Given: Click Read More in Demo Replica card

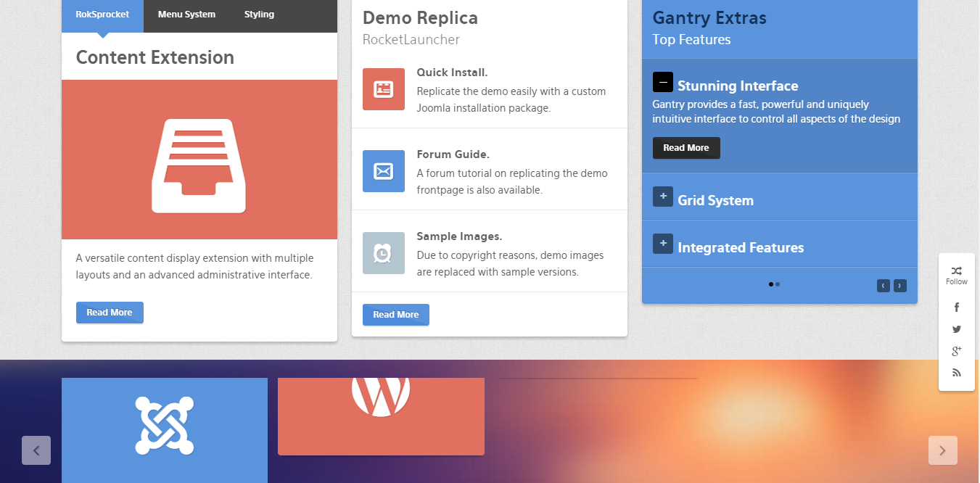Looking at the screenshot, I should tap(395, 315).
